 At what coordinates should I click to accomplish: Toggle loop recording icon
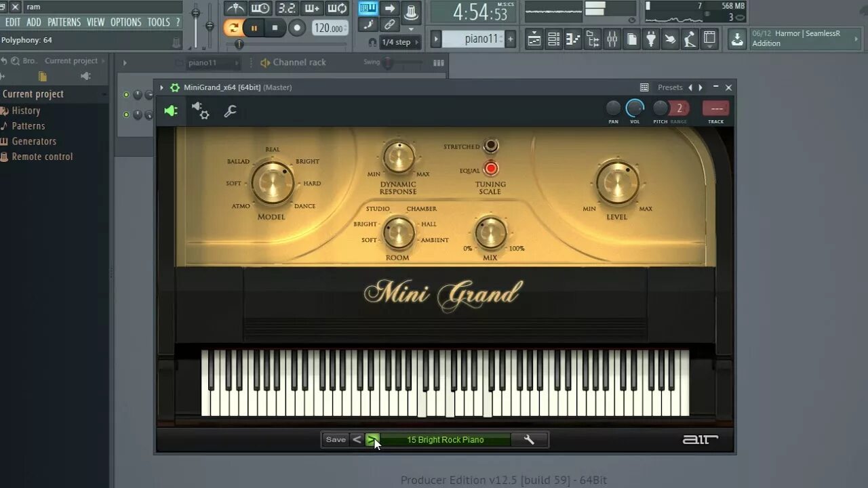pyautogui.click(x=337, y=8)
